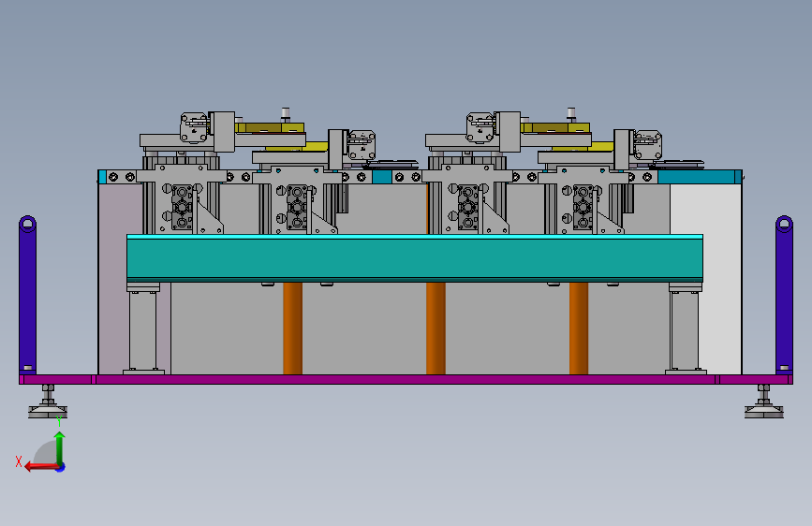The height and width of the screenshot is (526, 812).
Task: Select the mauve panel at the left end
Action: [x=114, y=280]
